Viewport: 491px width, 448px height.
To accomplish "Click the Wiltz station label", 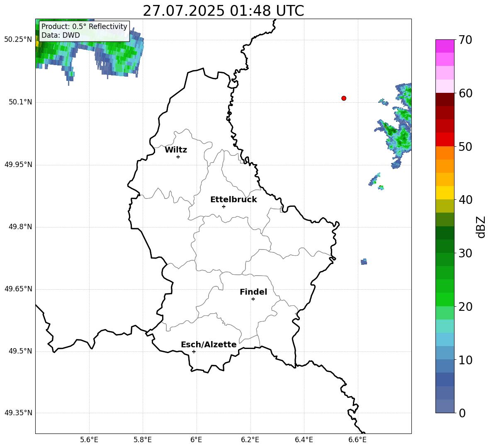I will 176,150.
